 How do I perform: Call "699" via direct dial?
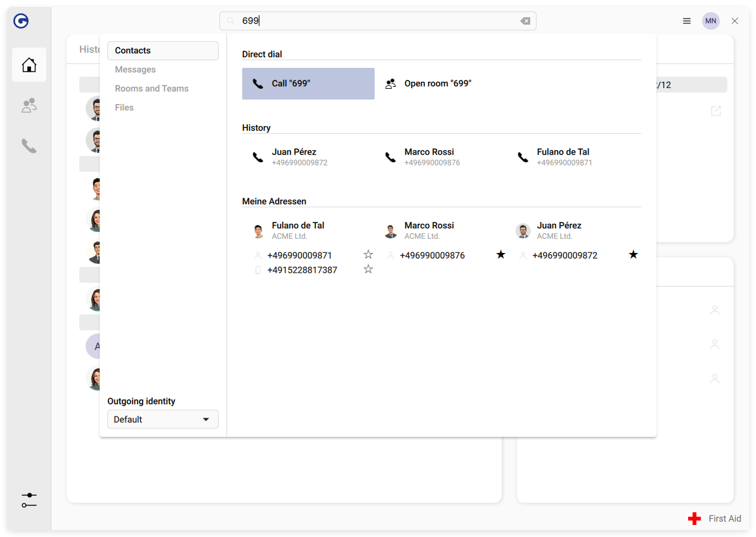(x=308, y=84)
